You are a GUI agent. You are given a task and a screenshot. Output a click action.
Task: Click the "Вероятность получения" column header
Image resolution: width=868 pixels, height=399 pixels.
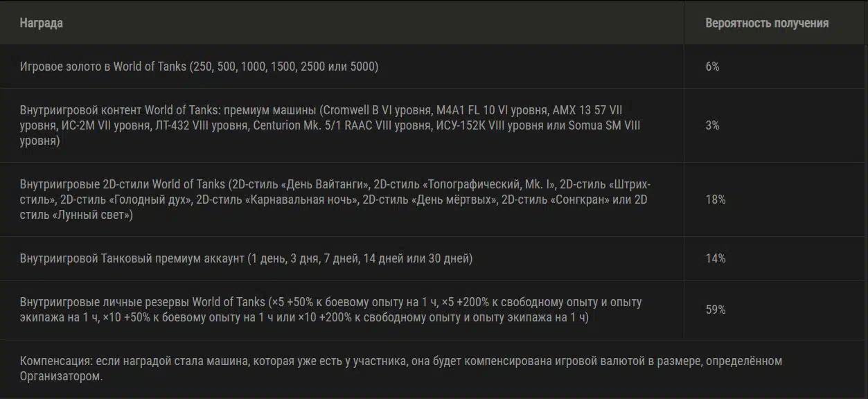pyautogui.click(x=767, y=23)
